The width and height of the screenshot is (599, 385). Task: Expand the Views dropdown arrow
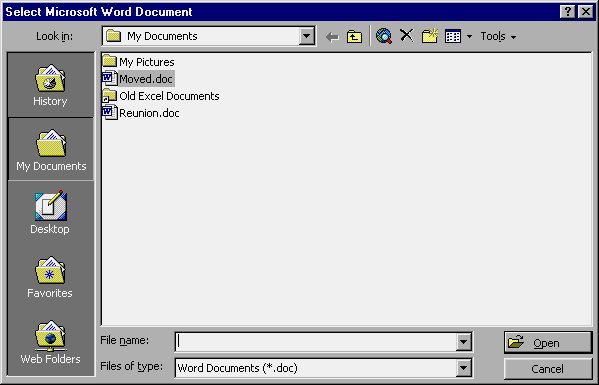(469, 37)
